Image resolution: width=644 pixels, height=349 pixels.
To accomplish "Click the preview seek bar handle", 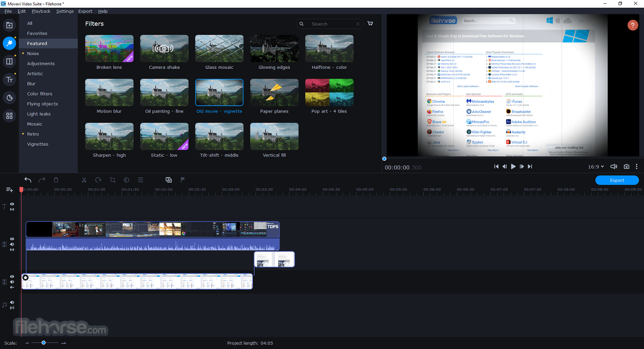I will (384, 159).
